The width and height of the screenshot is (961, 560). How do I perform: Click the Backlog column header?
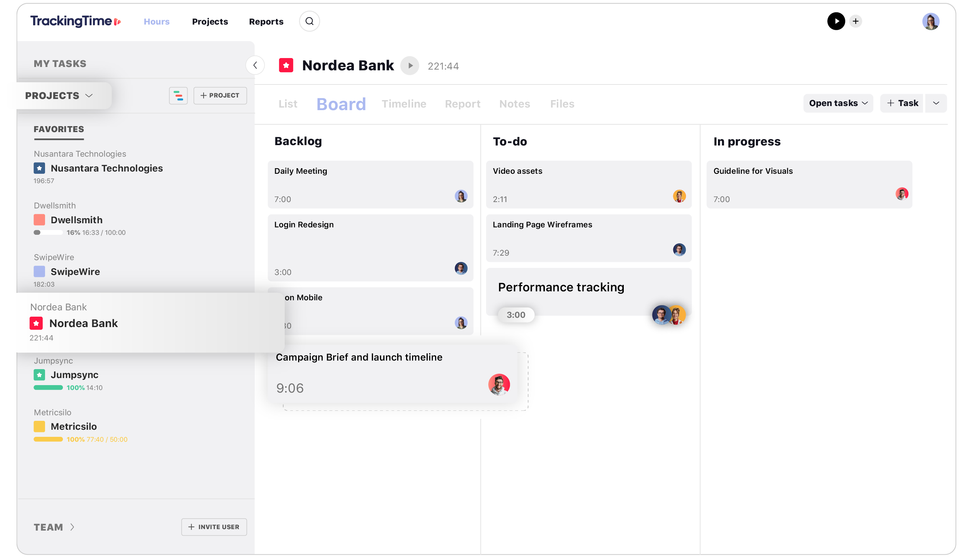click(298, 141)
